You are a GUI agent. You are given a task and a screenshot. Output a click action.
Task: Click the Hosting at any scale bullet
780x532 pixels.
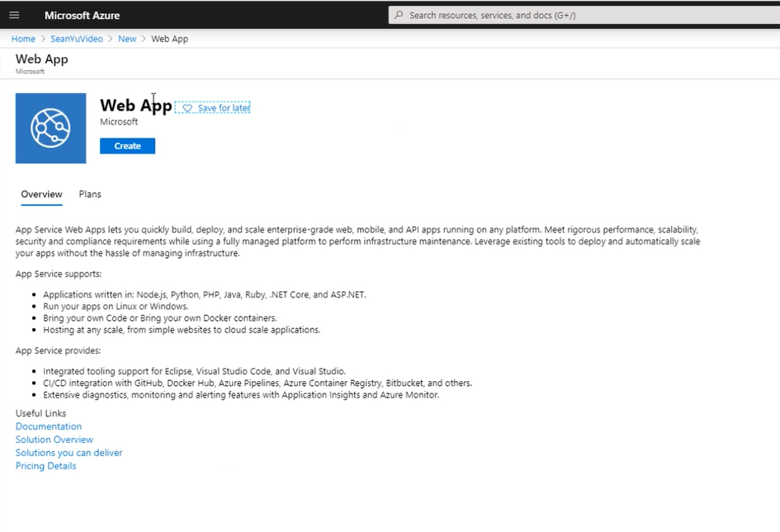click(x=182, y=330)
